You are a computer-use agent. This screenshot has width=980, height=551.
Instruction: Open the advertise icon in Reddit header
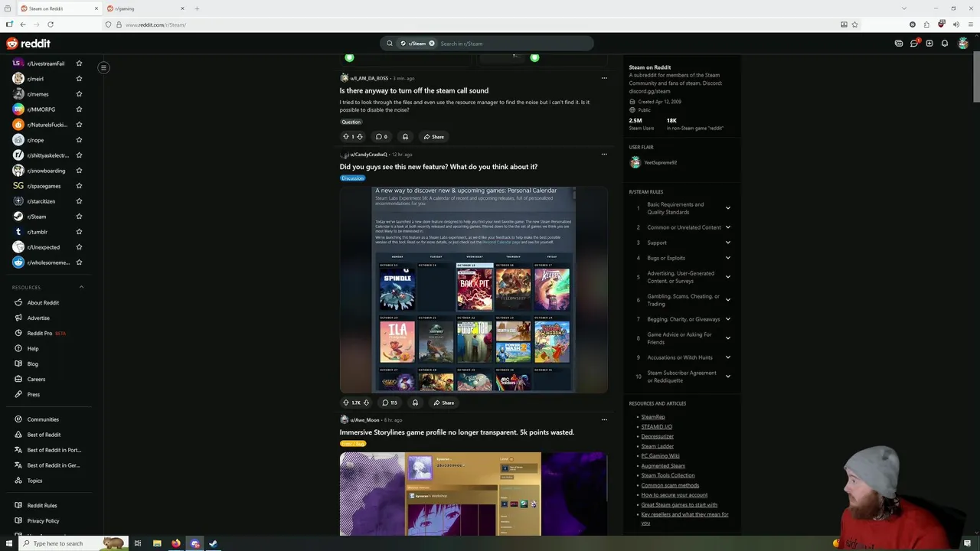coord(899,44)
